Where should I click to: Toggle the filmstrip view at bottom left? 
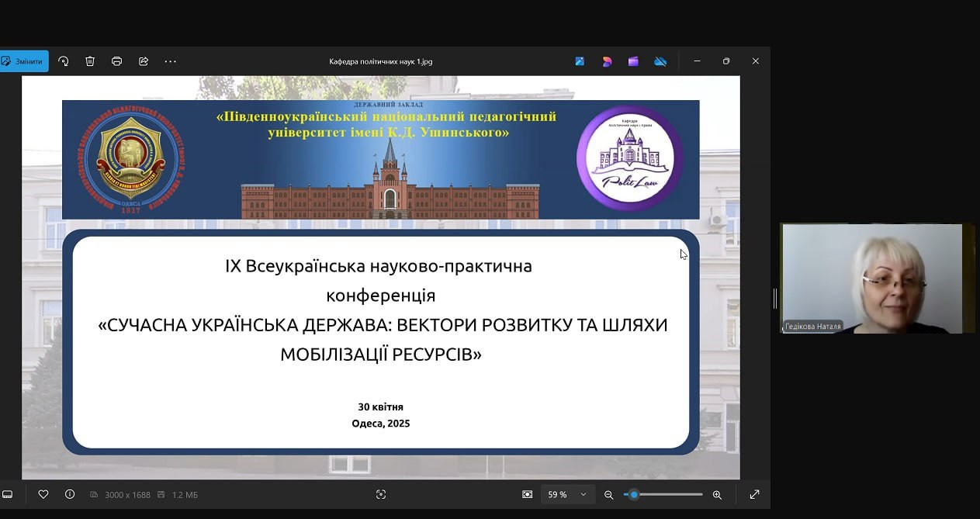pyautogui.click(x=7, y=494)
